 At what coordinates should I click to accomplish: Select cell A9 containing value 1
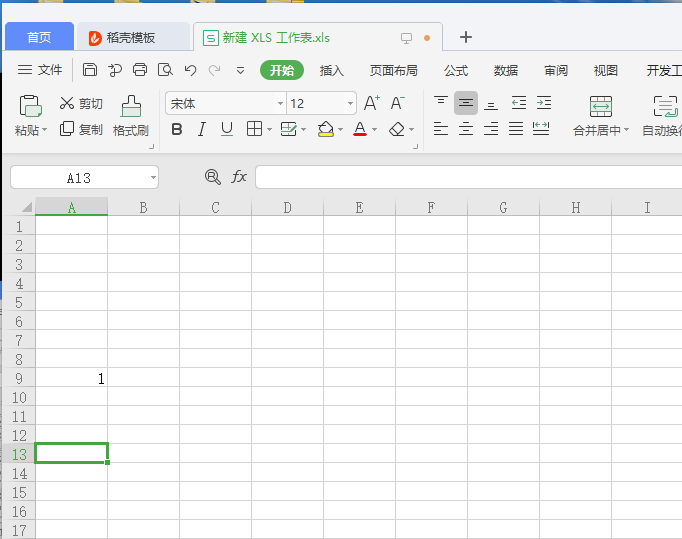coord(71,378)
